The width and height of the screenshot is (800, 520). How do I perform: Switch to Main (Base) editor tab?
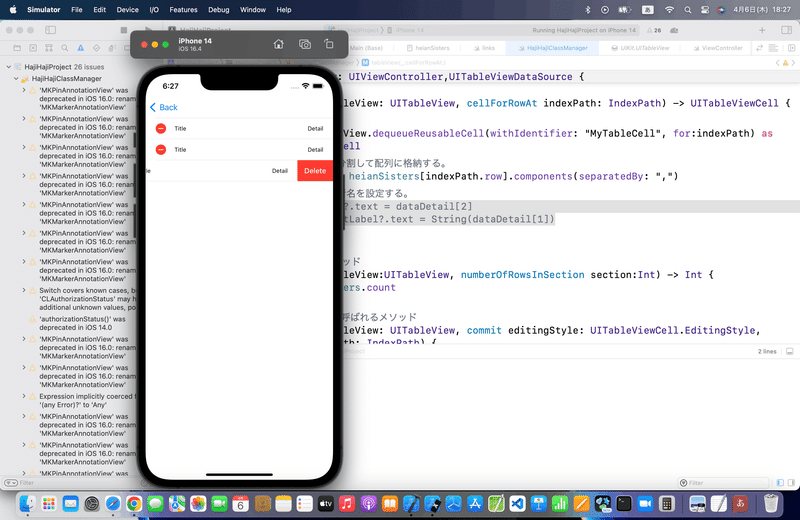coord(366,48)
